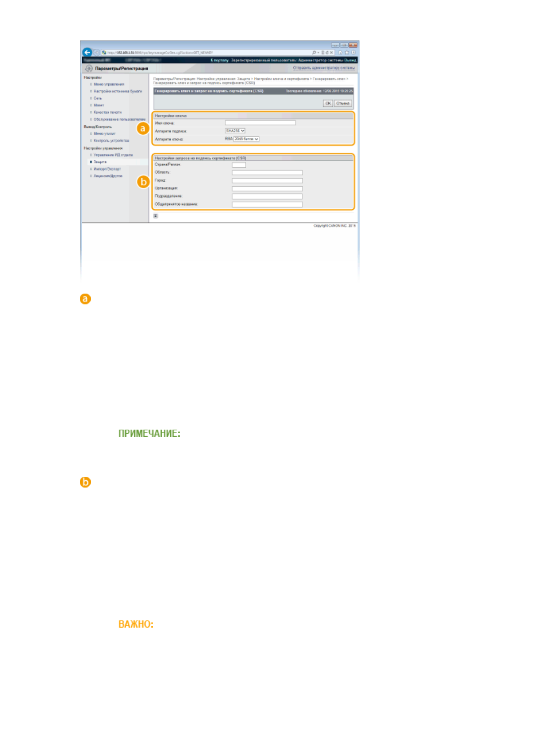Image resolution: width=535 pixels, height=756 pixels.
Task: Open Импорт/Экспорт in the sidebar
Action: point(107,169)
